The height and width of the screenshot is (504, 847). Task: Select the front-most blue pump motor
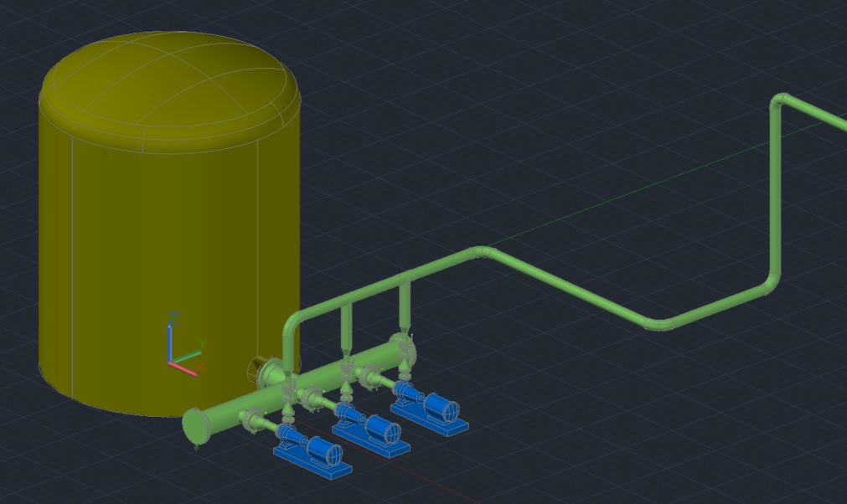pyautogui.click(x=325, y=451)
